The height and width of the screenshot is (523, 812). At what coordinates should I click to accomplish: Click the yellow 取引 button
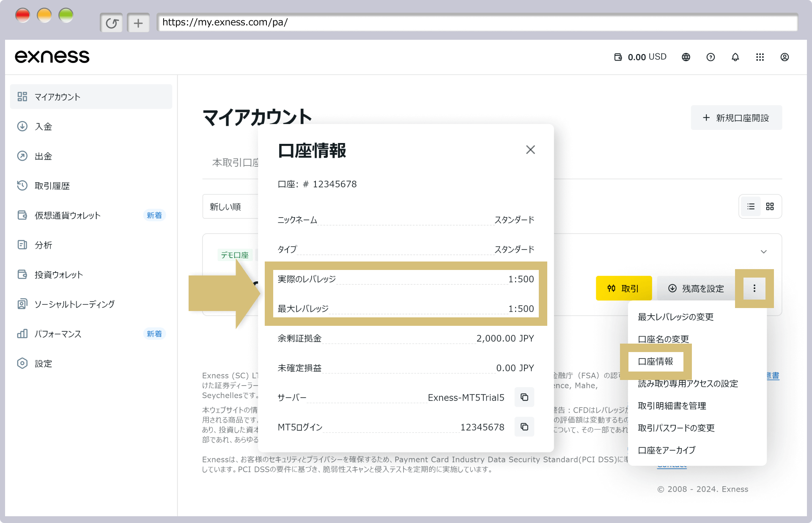point(624,289)
